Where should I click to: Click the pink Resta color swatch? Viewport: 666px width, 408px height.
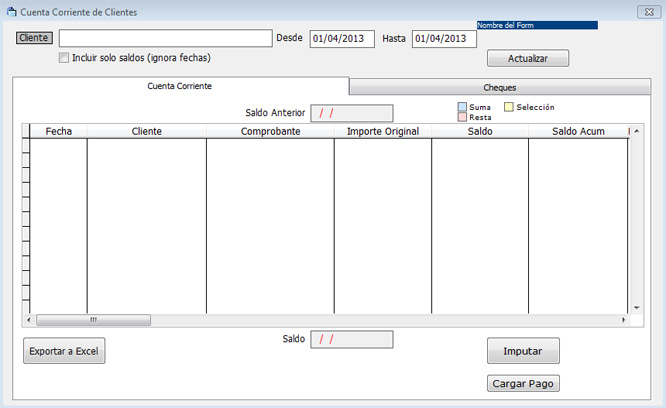tap(462, 117)
